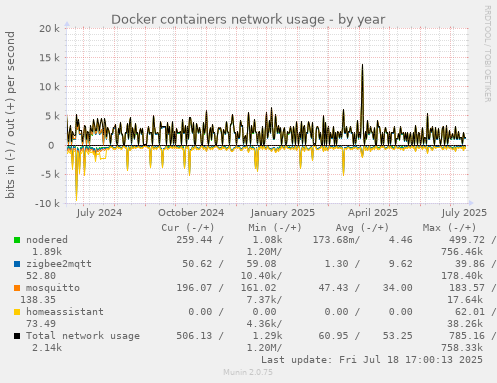This screenshot has width=497, height=383.
Task: Click the July 2024 x-axis label
Action: 99,212
